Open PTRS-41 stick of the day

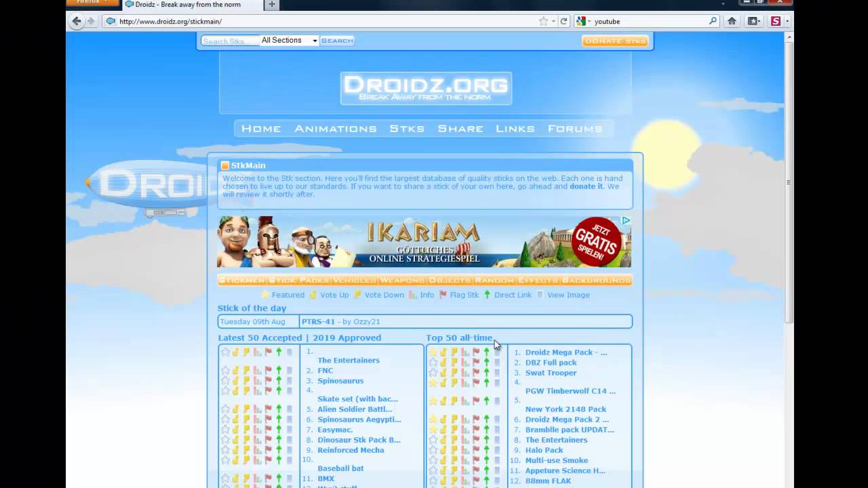tap(318, 321)
